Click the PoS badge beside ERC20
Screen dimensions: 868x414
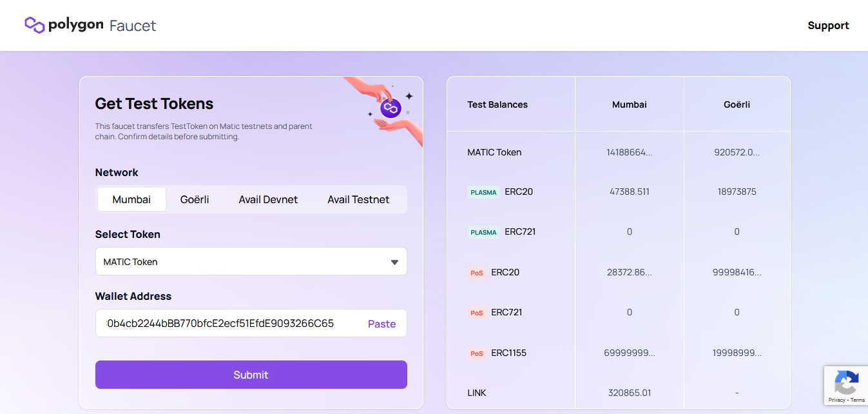476,273
